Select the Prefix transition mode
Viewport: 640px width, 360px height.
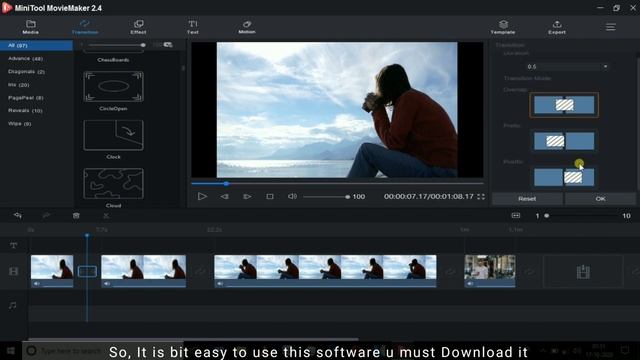[564, 141]
